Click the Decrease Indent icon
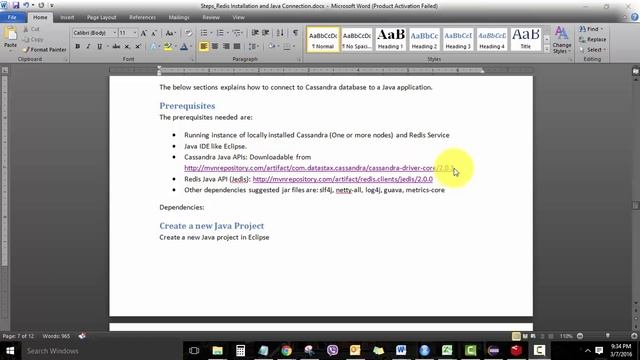The height and width of the screenshot is (360, 640). coord(255,33)
